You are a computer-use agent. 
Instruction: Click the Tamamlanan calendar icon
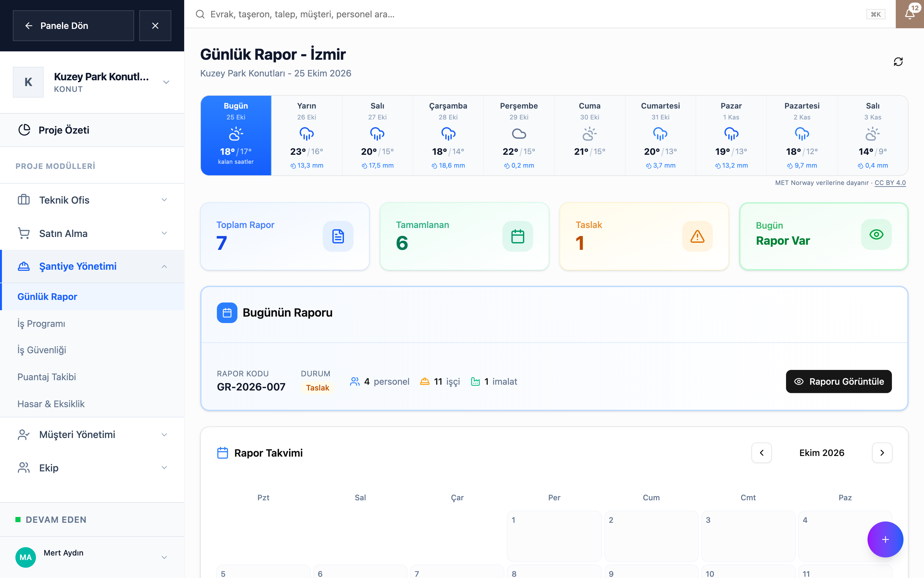(518, 236)
